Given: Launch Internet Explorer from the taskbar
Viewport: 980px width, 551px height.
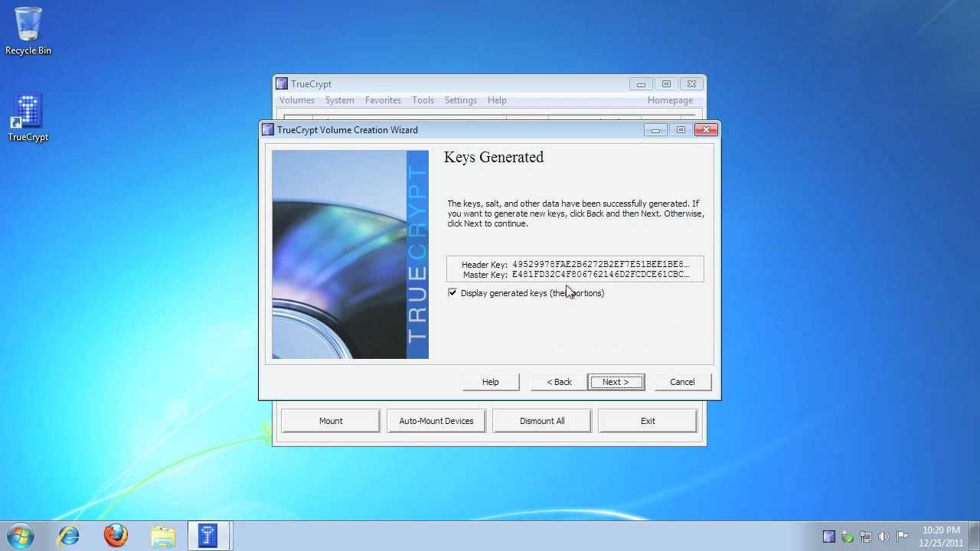Looking at the screenshot, I should [x=69, y=535].
